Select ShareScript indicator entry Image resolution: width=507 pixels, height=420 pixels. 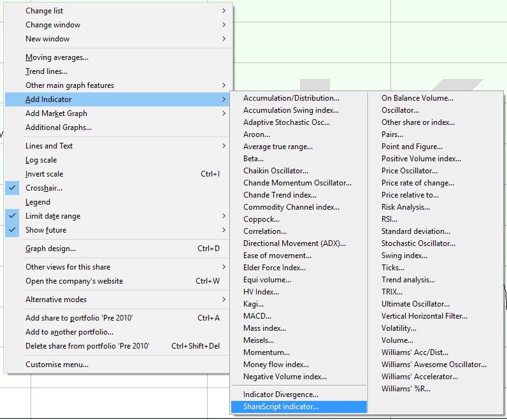coord(280,407)
